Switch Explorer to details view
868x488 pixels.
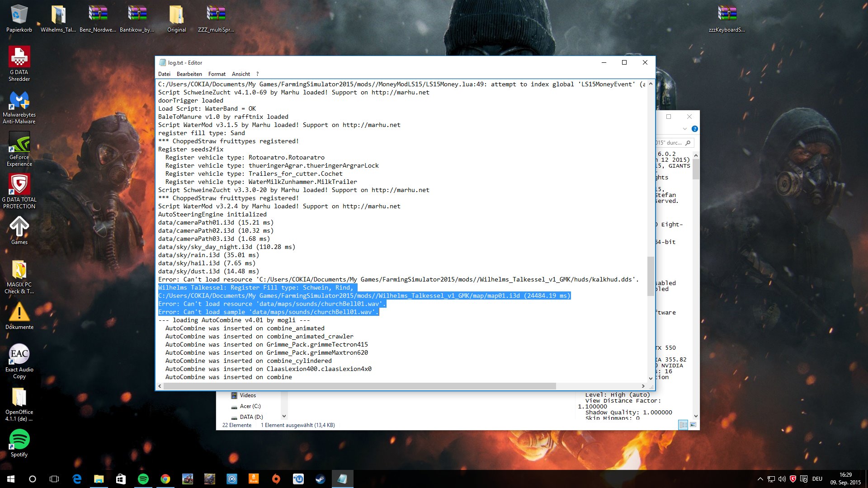click(683, 425)
